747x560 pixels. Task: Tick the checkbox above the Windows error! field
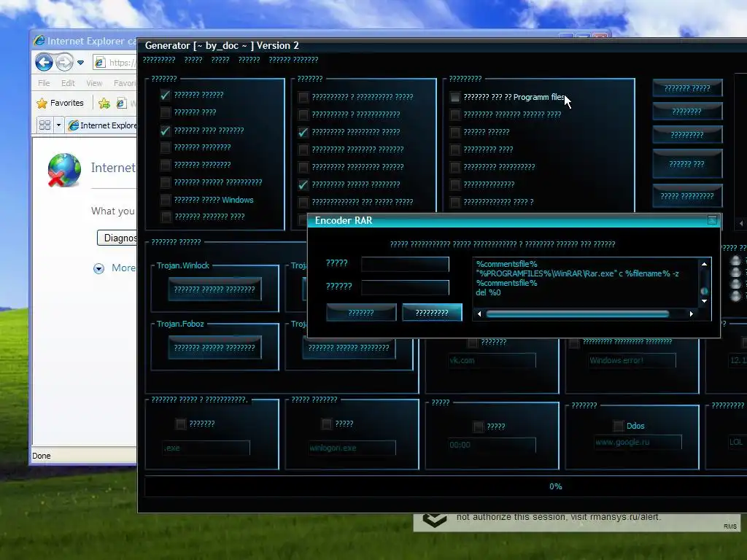(x=574, y=343)
